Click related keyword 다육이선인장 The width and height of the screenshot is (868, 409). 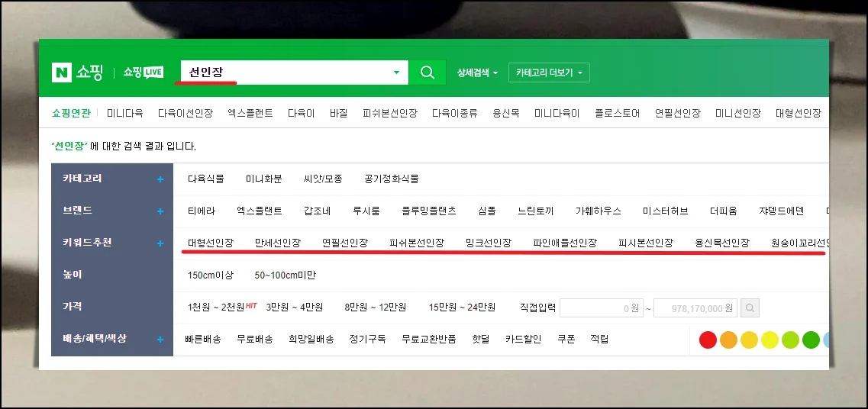186,114
